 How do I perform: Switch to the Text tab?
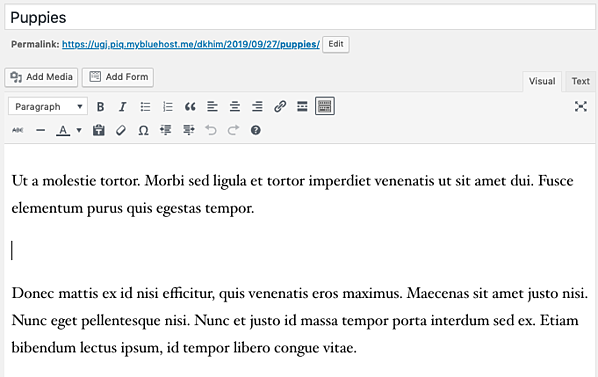580,81
